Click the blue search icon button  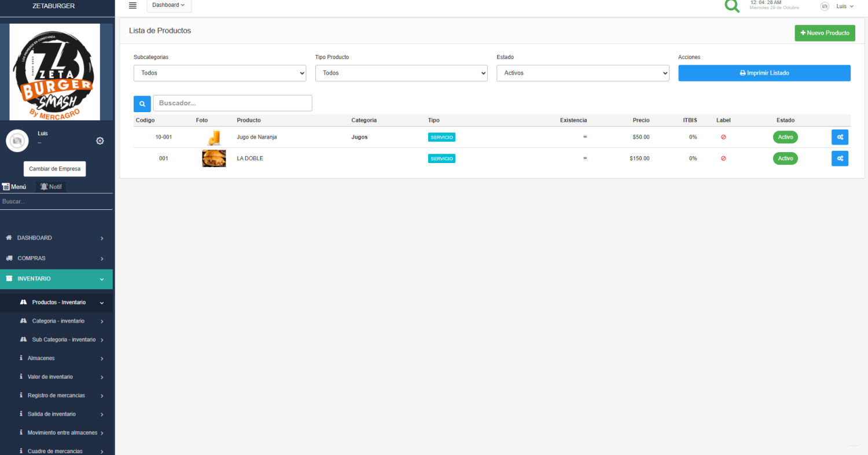coord(142,103)
